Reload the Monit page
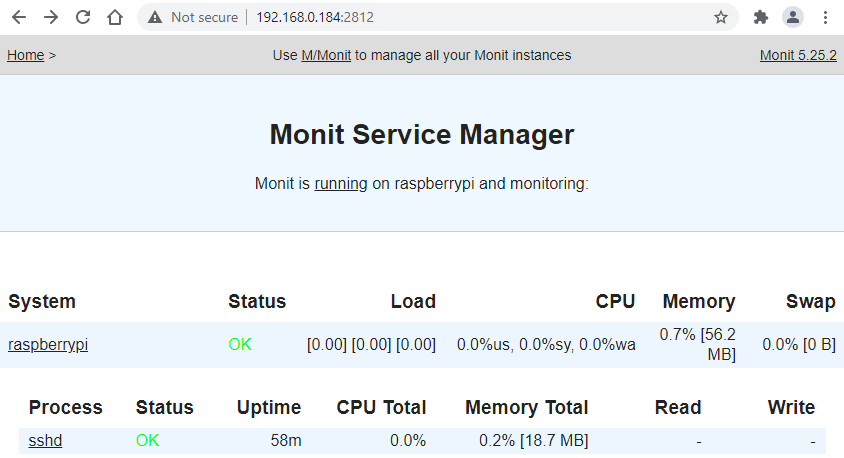This screenshot has height=458, width=844. click(83, 17)
